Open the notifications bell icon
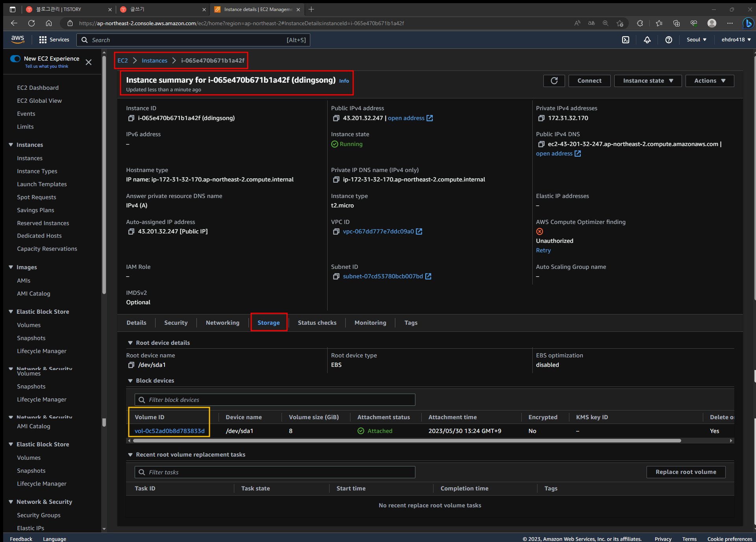This screenshot has height=542, width=756. coord(647,40)
